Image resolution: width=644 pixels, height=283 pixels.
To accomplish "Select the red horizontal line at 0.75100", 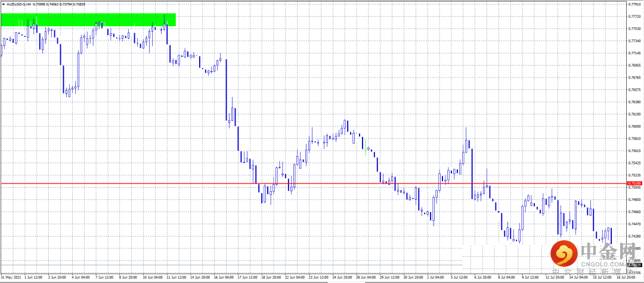I will pyautogui.click(x=314, y=184).
